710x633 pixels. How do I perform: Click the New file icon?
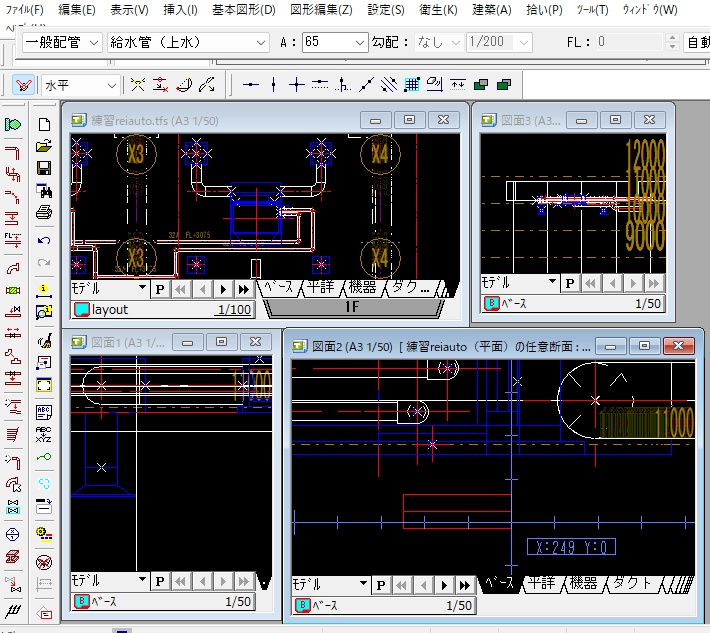click(x=43, y=125)
